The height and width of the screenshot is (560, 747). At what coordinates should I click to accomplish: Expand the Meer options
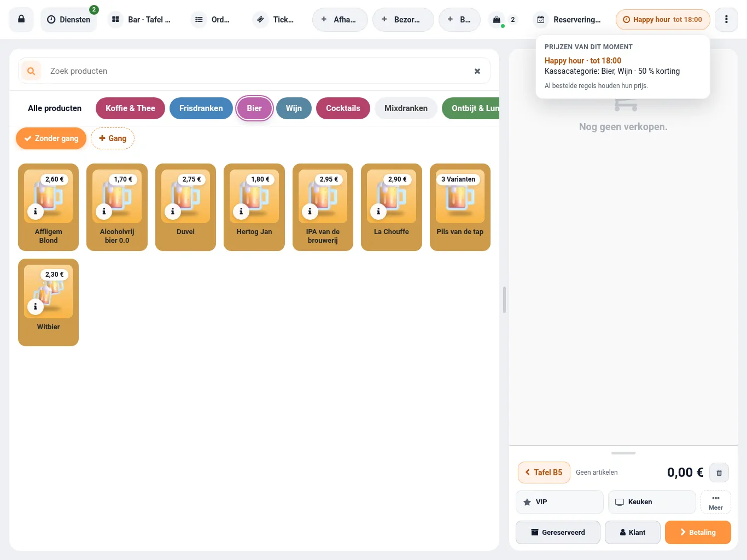click(716, 502)
